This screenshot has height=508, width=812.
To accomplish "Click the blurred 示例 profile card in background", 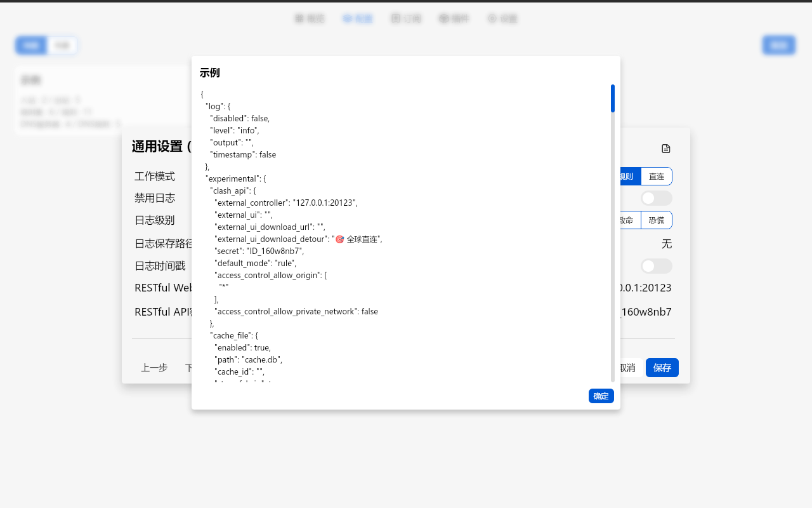I will pyautogui.click(x=103, y=102).
